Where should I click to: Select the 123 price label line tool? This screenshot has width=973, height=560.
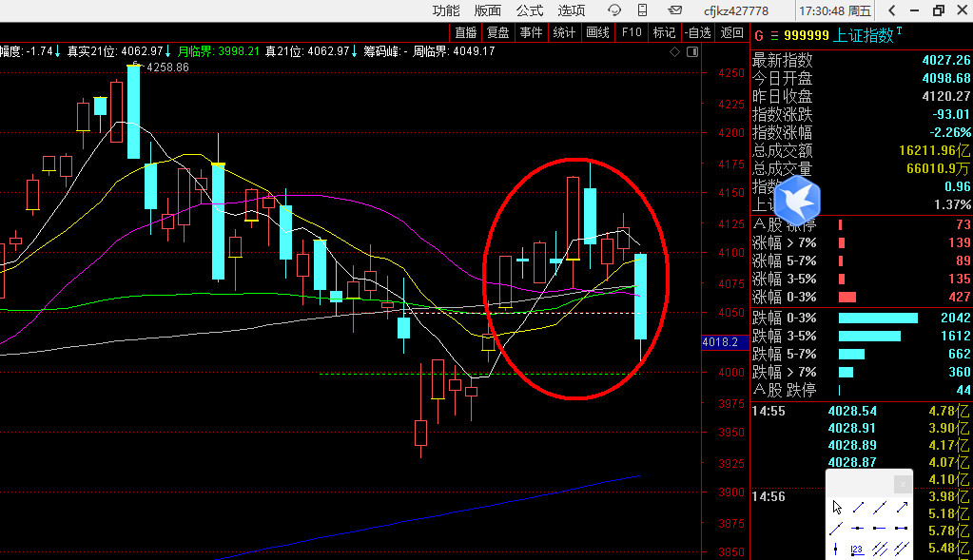click(x=857, y=550)
